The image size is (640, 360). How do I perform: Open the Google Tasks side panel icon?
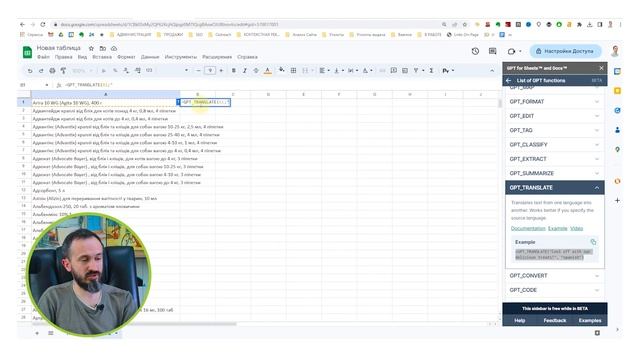(x=617, y=111)
